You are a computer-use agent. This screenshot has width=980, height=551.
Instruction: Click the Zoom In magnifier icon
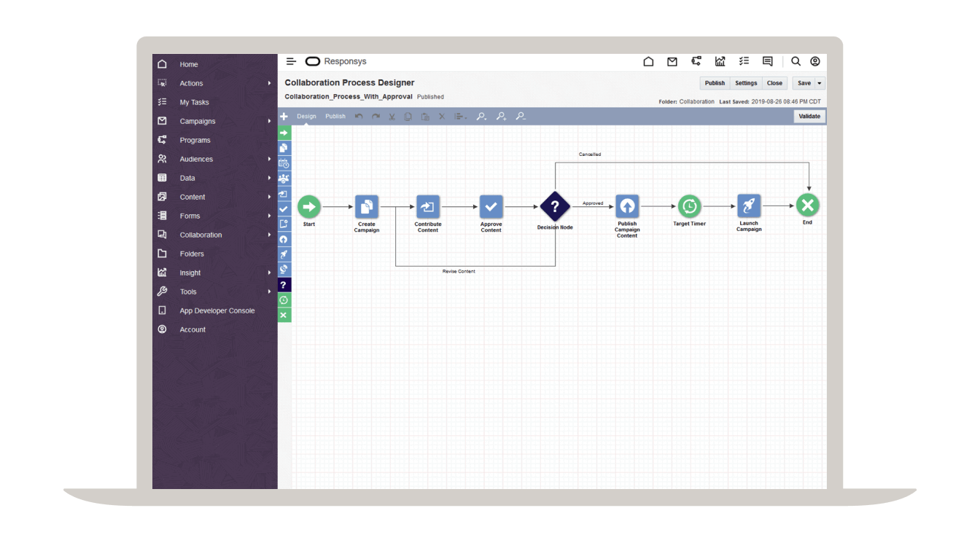tap(501, 117)
